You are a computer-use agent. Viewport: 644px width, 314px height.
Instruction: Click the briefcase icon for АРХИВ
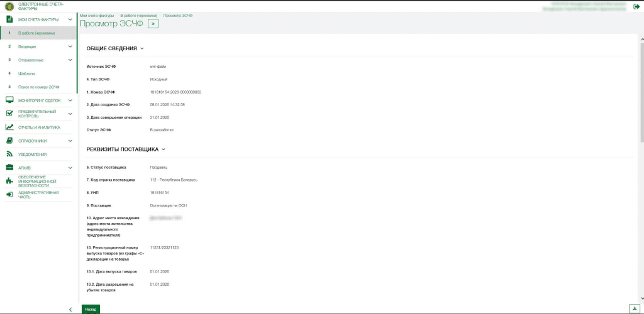coord(10,168)
